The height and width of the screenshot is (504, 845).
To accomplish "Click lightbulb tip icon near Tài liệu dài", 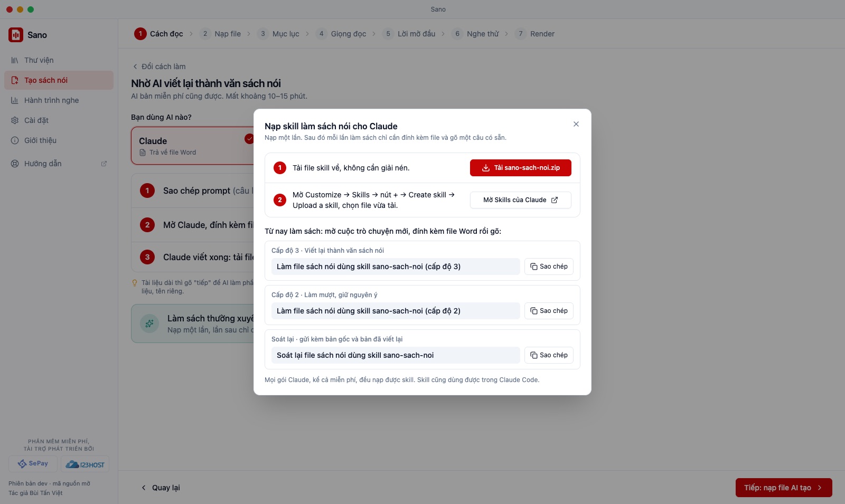I will (135, 283).
